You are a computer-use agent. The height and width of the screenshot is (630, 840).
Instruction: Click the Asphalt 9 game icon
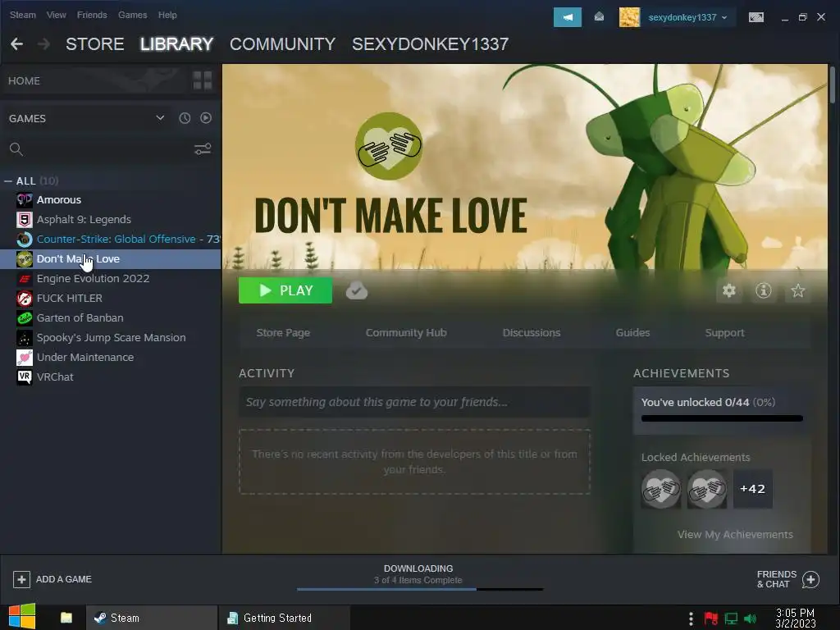(24, 220)
